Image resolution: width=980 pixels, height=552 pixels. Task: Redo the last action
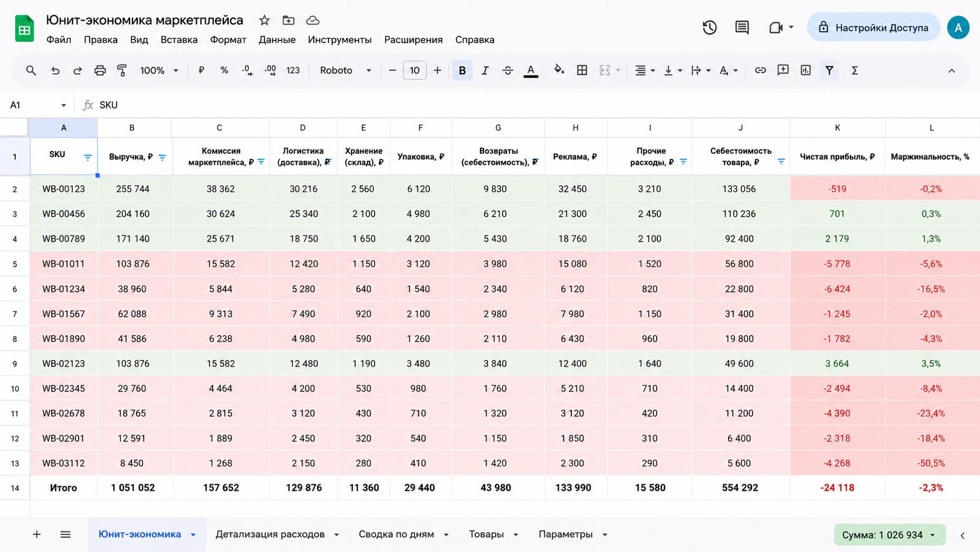[77, 70]
